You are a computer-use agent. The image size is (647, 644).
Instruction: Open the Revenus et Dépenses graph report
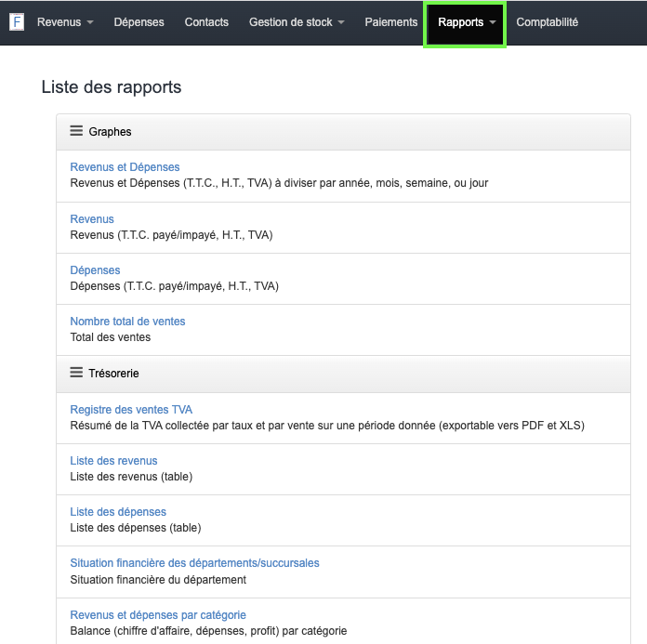[x=125, y=167]
